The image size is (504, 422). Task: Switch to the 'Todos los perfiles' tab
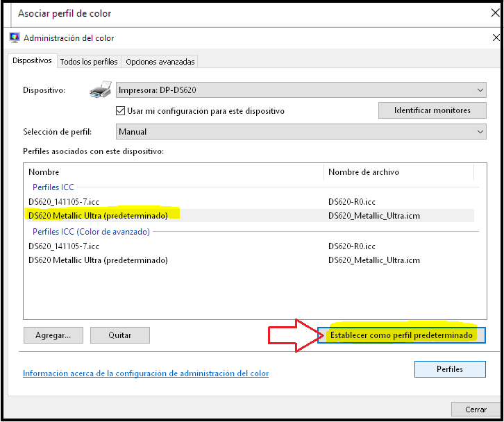tap(90, 62)
